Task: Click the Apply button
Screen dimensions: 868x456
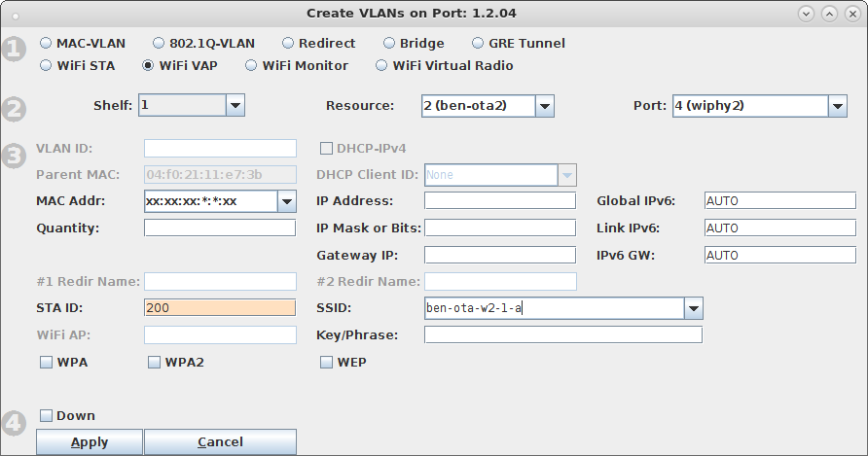Action: (x=90, y=442)
